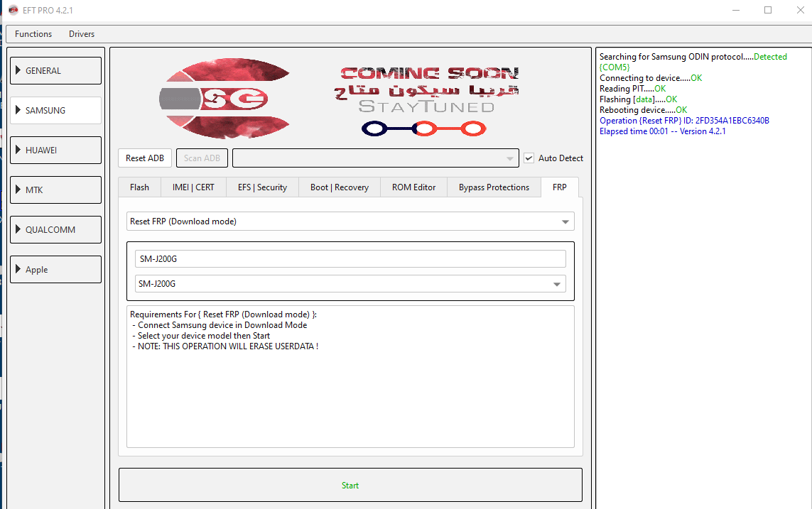The width and height of the screenshot is (812, 509).
Task: Open the Functions menu
Action: click(x=33, y=34)
